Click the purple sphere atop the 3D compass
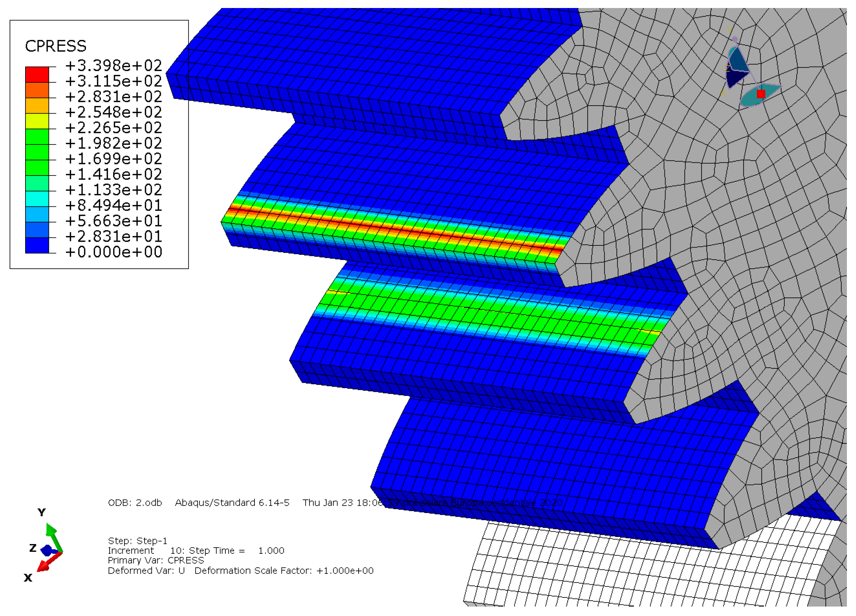This screenshot has height=616, width=856. (735, 39)
